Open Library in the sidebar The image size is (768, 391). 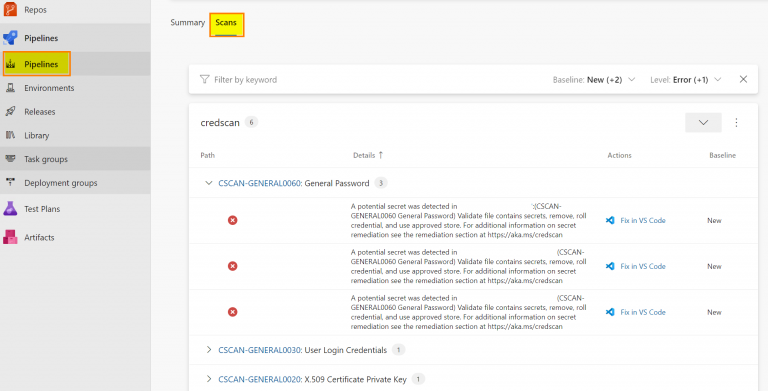(37, 135)
